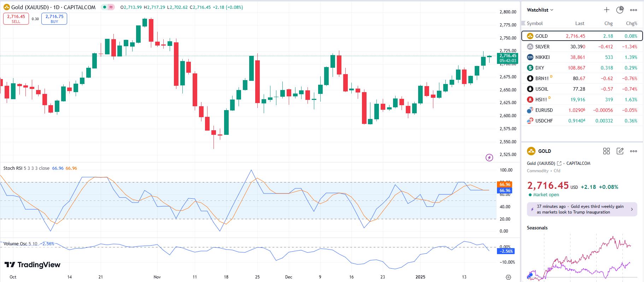Select EURUSD in the watchlist
The image size is (644, 282).
point(544,110)
